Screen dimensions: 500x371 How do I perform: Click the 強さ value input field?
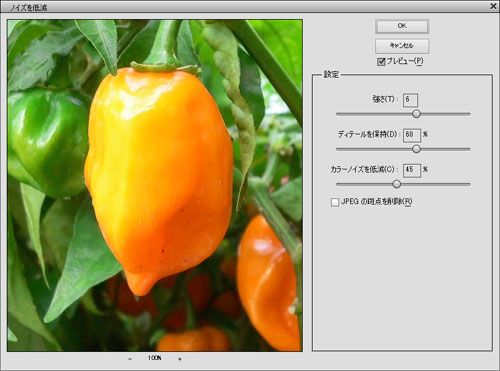pos(410,99)
